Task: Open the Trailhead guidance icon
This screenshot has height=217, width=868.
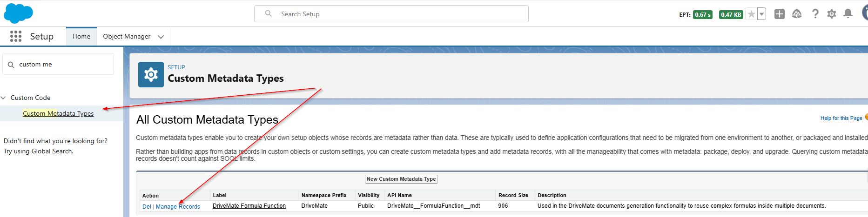Action: coord(797,14)
